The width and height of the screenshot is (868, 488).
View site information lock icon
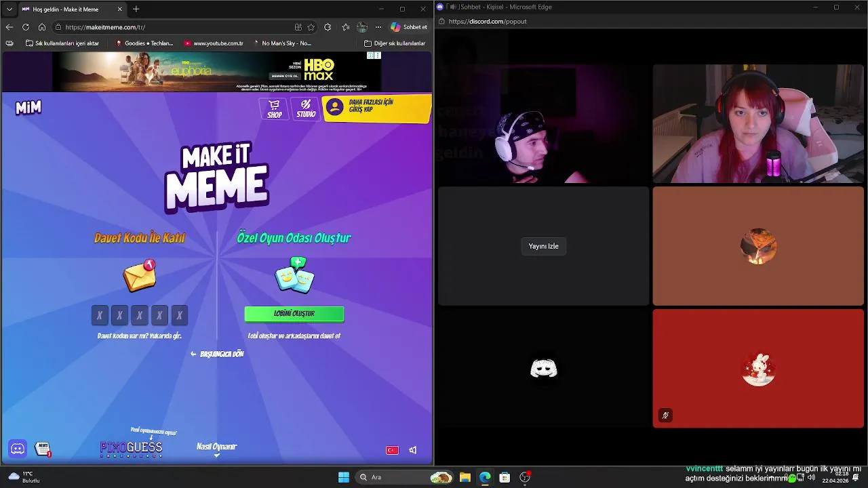point(59,27)
